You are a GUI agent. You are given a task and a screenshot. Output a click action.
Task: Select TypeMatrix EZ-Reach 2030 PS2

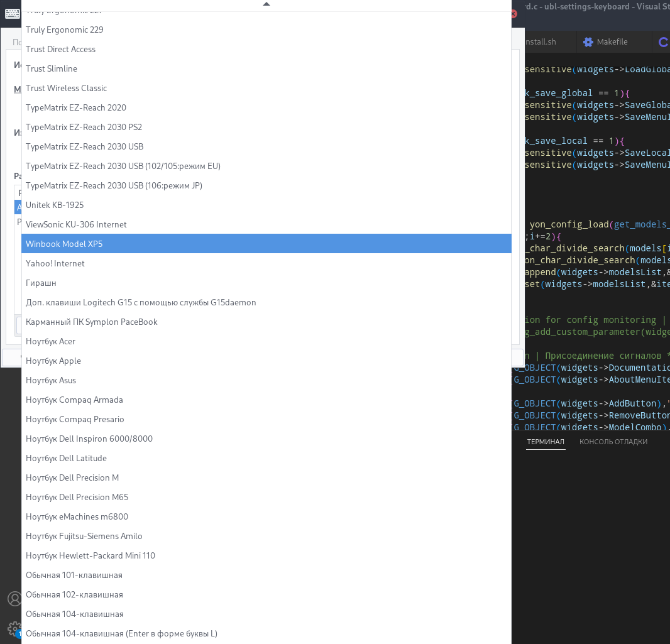pos(266,128)
